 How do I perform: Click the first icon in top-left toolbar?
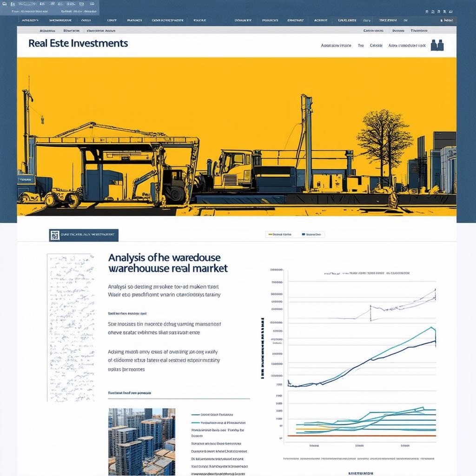click(5, 4)
